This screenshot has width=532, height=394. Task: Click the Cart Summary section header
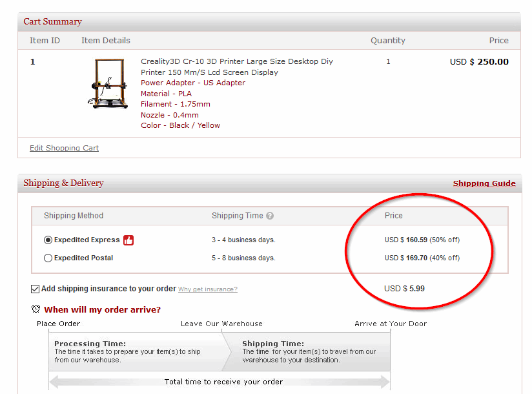[53, 21]
